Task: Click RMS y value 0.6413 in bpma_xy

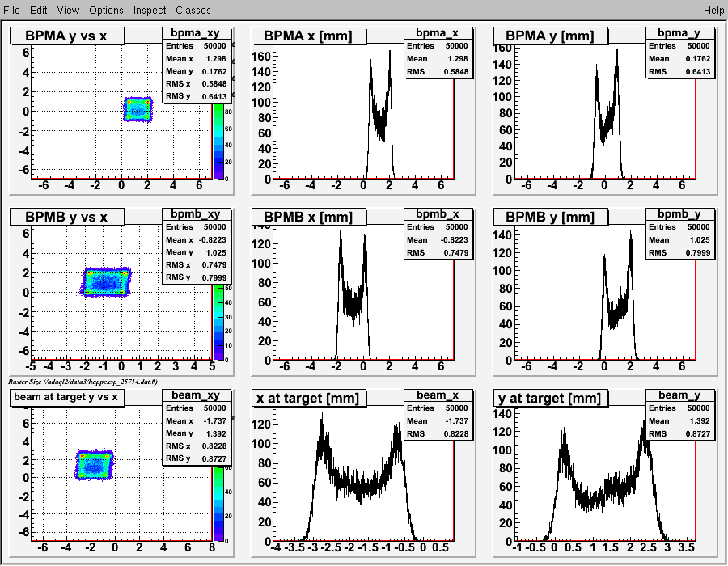Action: [214, 96]
